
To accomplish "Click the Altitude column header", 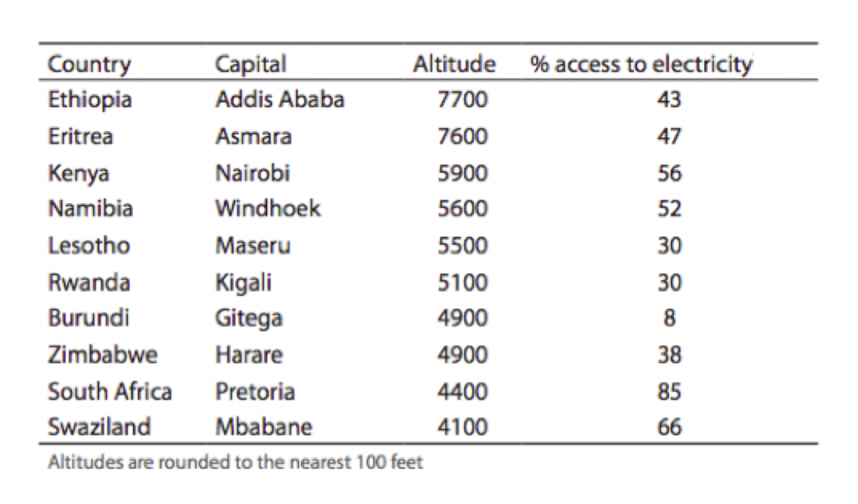I will pyautogui.click(x=454, y=64).
